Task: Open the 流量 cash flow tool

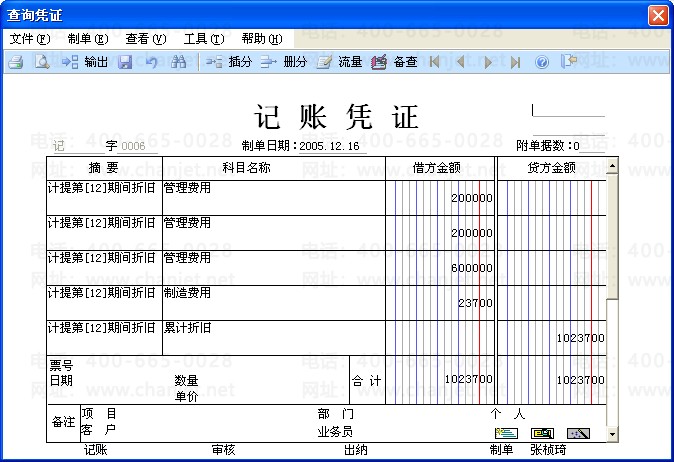Action: click(x=339, y=62)
